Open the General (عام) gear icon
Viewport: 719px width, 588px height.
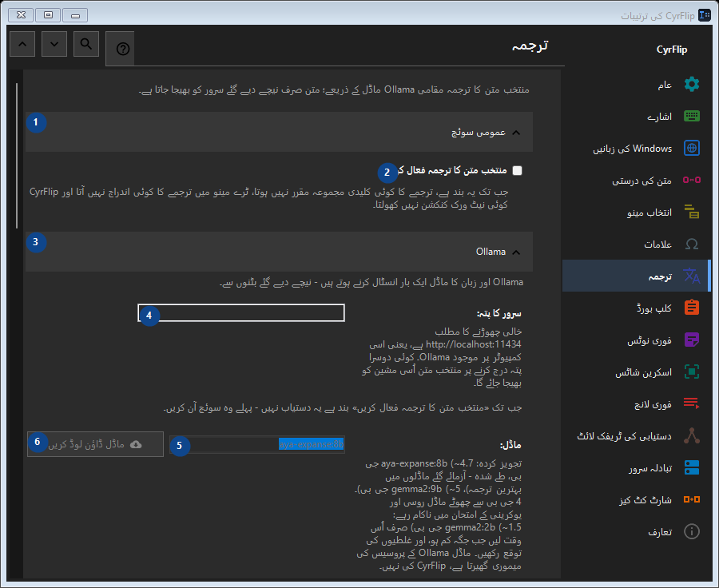(692, 85)
